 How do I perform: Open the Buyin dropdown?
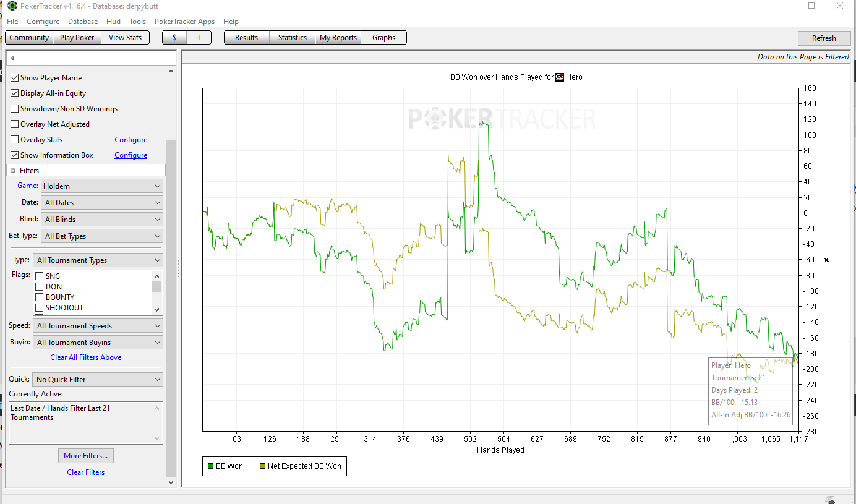click(x=98, y=343)
